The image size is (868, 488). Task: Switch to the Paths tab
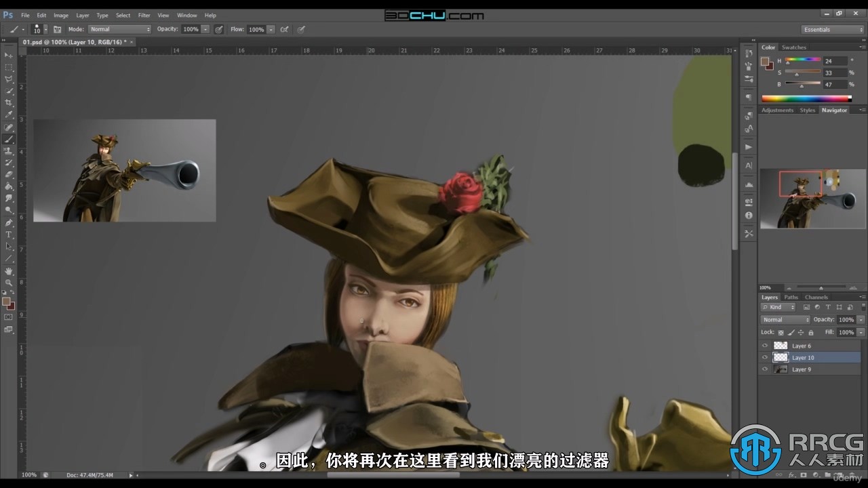(791, 297)
